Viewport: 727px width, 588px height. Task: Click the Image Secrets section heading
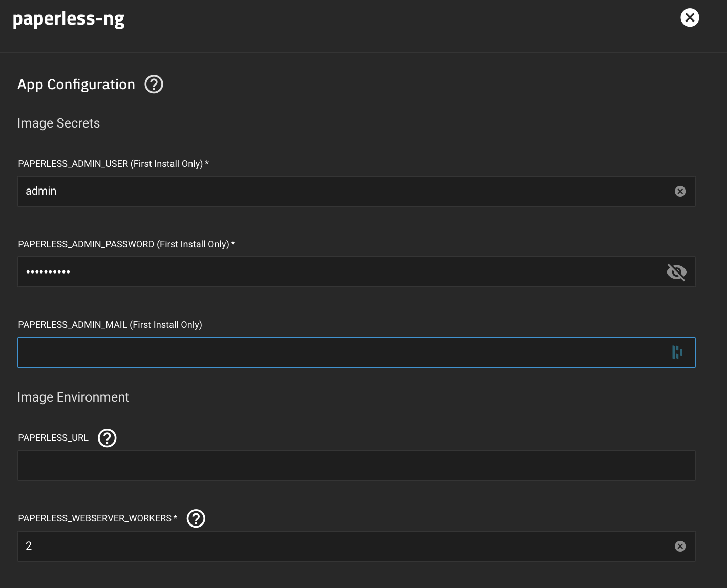click(58, 123)
